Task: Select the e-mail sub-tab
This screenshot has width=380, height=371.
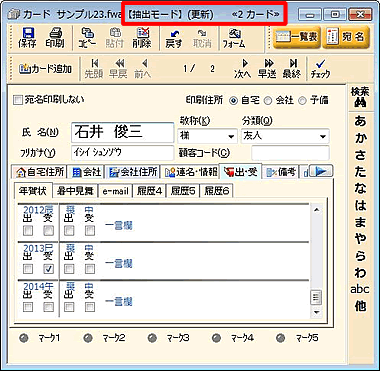Action: [x=115, y=192]
